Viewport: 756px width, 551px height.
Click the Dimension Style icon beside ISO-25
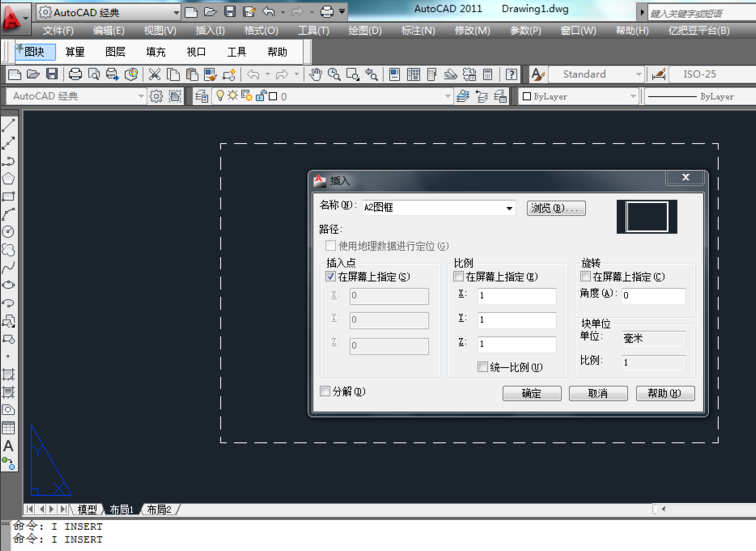[x=659, y=74]
